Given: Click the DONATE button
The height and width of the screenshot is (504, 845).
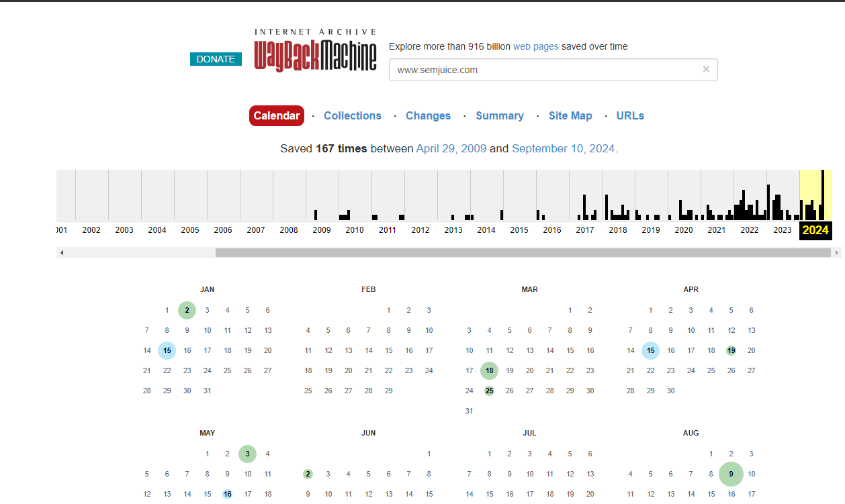Looking at the screenshot, I should 216,59.
